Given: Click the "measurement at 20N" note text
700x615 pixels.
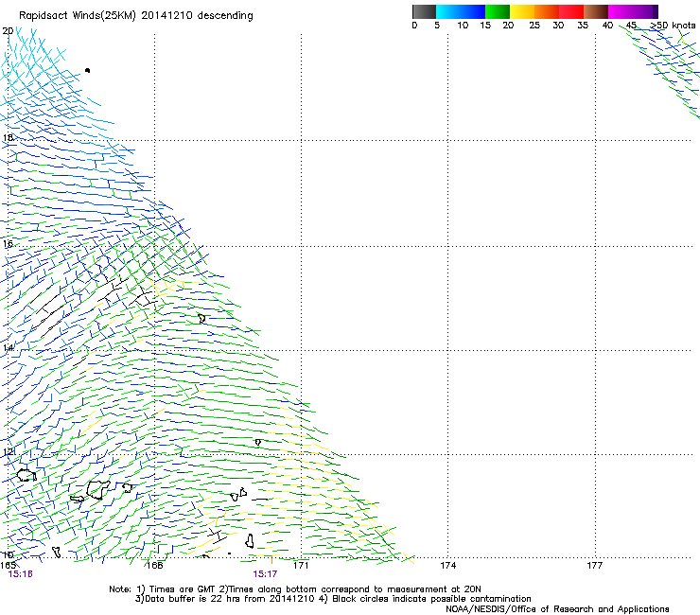Looking at the screenshot, I should (x=434, y=589).
